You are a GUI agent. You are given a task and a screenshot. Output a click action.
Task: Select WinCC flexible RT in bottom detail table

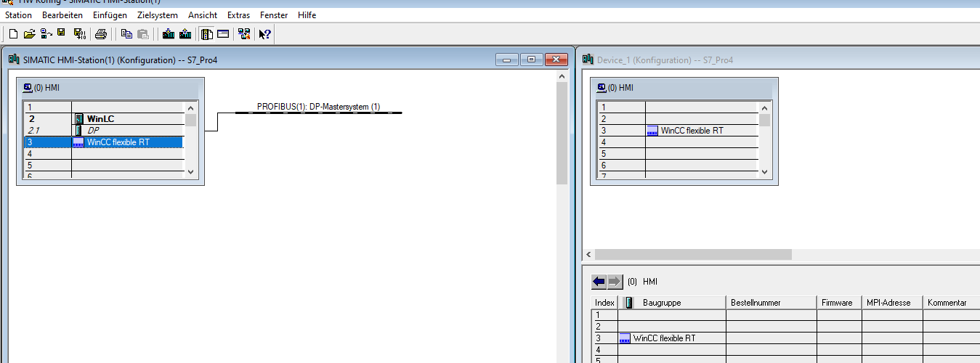click(664, 338)
